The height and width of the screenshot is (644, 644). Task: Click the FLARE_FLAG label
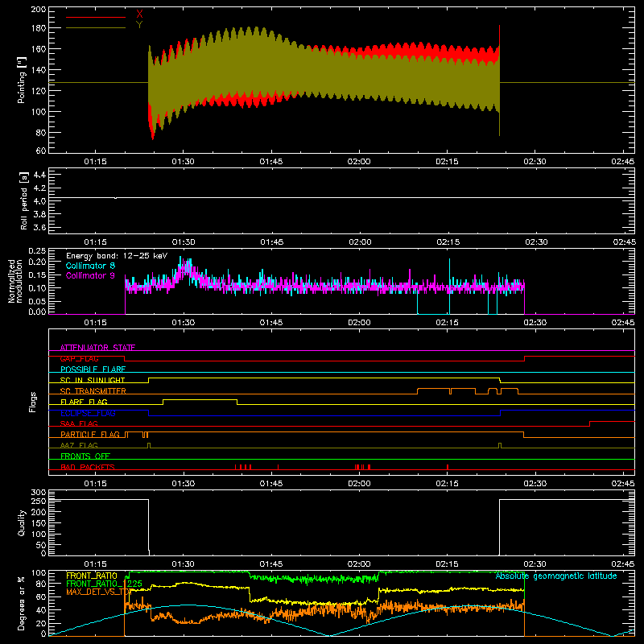point(84,402)
